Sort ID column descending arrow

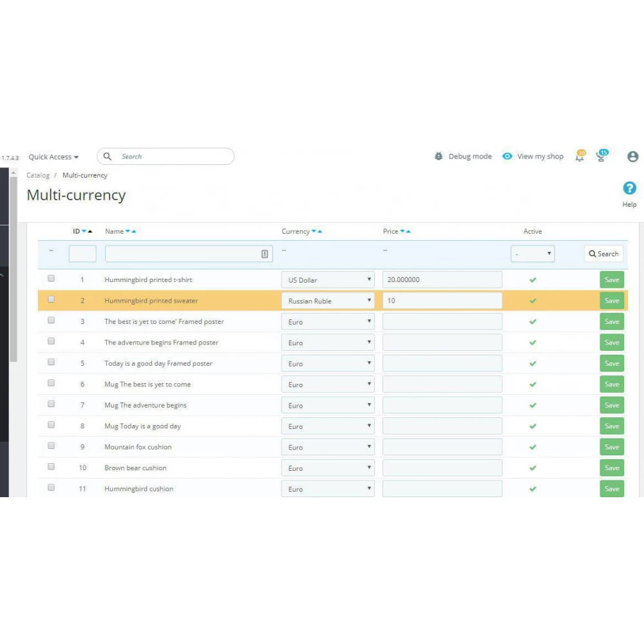84,231
